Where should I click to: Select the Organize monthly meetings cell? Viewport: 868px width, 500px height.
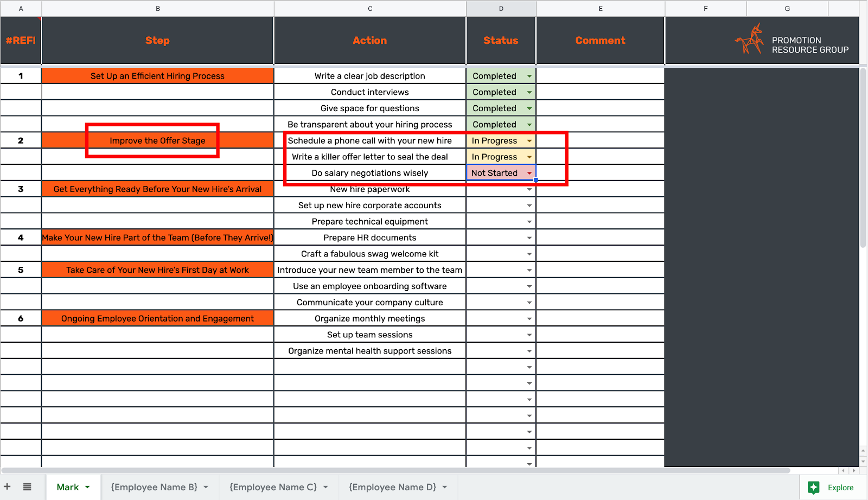click(370, 318)
